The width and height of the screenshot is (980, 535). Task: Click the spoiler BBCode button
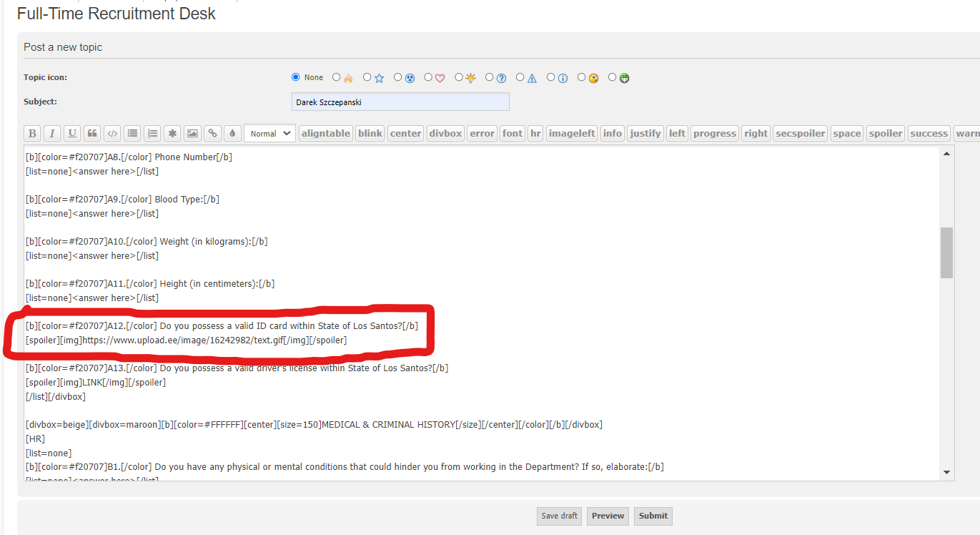click(x=886, y=134)
